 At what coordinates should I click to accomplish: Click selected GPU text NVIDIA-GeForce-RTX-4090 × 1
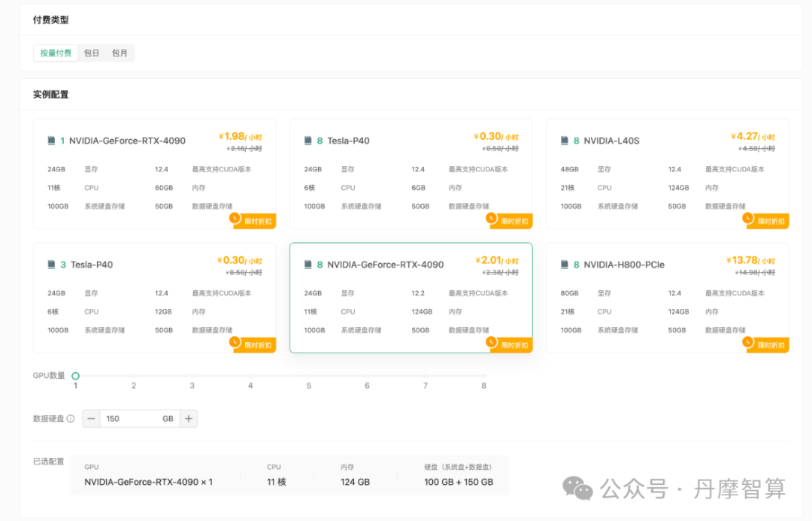coord(149,482)
